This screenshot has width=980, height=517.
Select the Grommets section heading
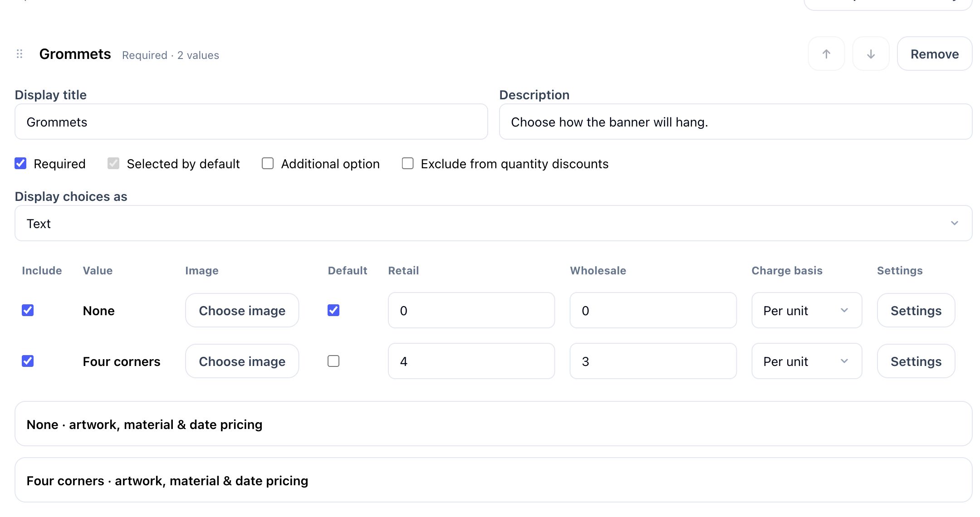75,54
